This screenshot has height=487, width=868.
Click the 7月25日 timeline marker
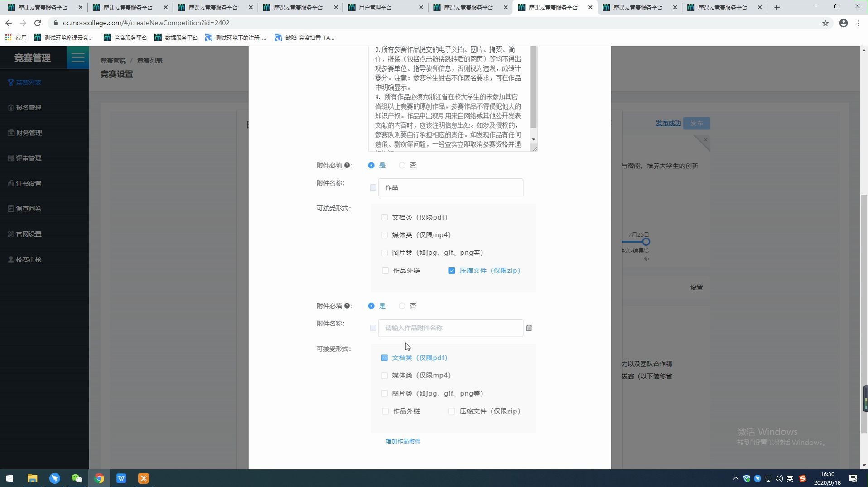pos(646,242)
